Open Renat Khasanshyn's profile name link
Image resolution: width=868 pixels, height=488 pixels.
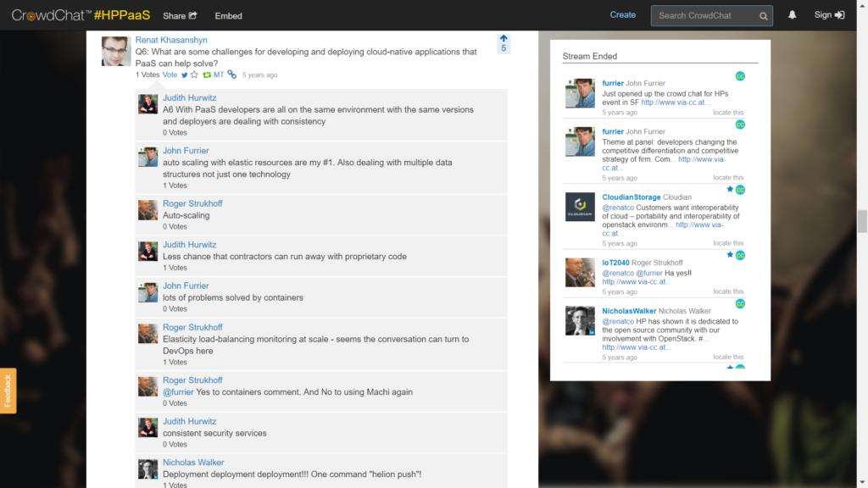click(x=171, y=40)
